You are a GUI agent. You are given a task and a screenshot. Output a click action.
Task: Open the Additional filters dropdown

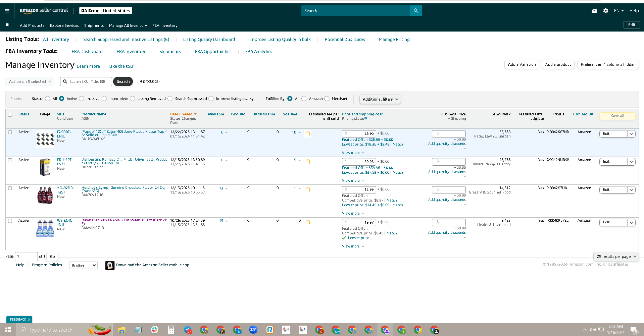click(380, 99)
